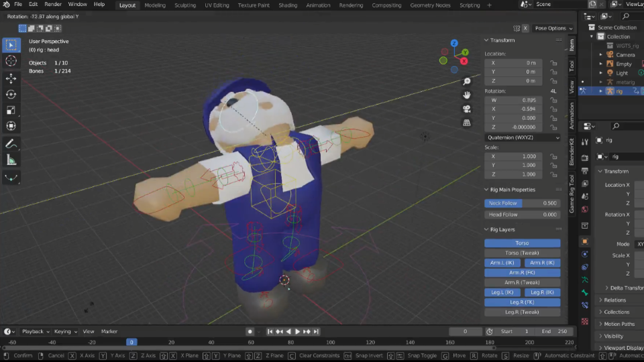
Task: Toggle the camera view icon
Action: click(467, 109)
